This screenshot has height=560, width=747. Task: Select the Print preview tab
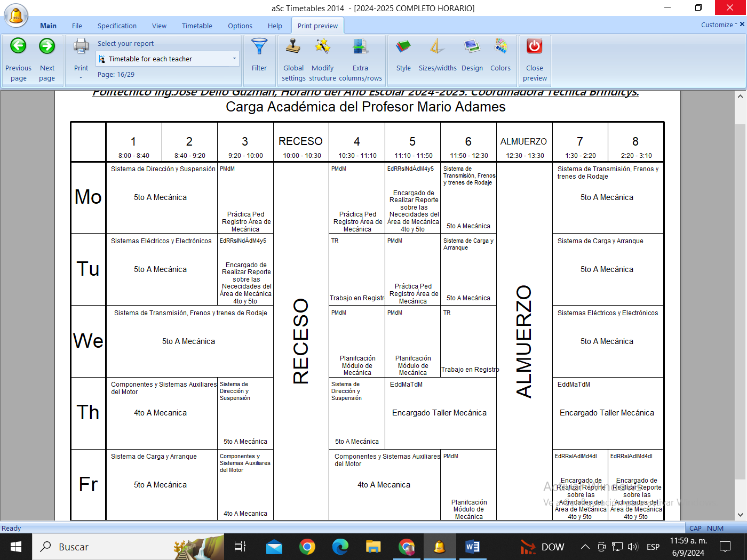pyautogui.click(x=317, y=26)
